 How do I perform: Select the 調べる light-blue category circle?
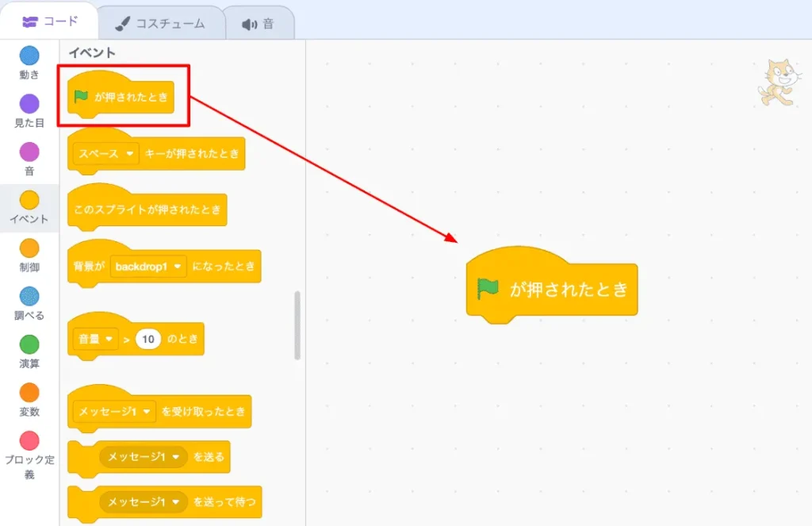click(29, 297)
